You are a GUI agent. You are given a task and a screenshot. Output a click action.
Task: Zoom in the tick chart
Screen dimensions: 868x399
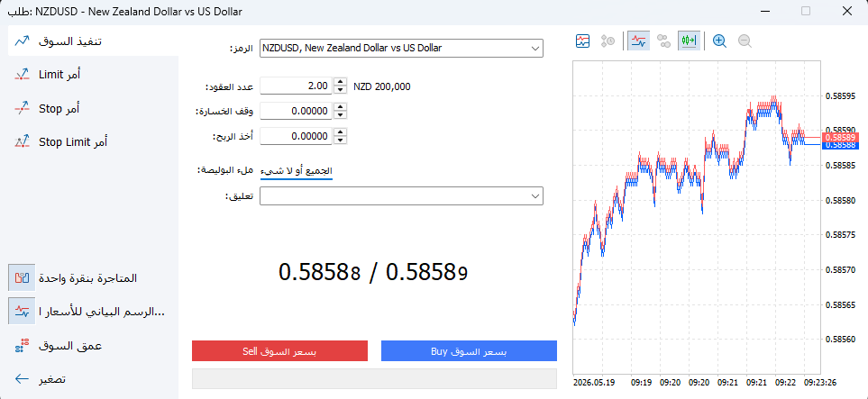tap(719, 41)
